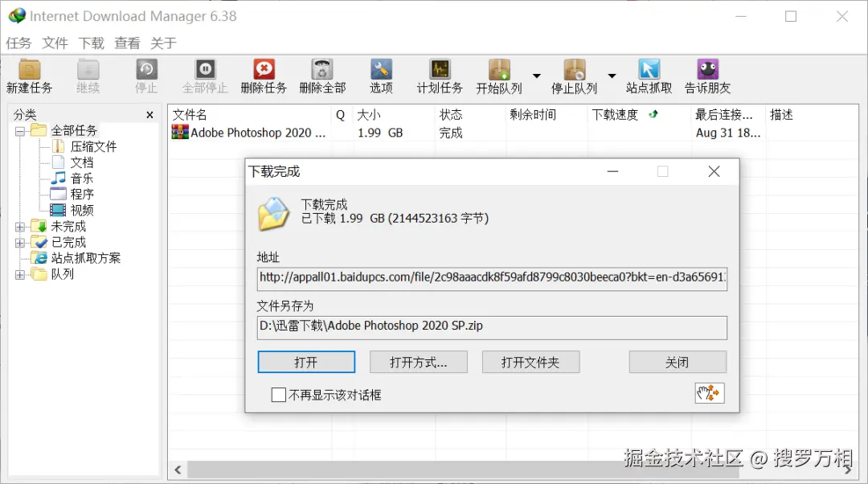
Task: Expand the 未完成 tree node
Action: coord(20,227)
